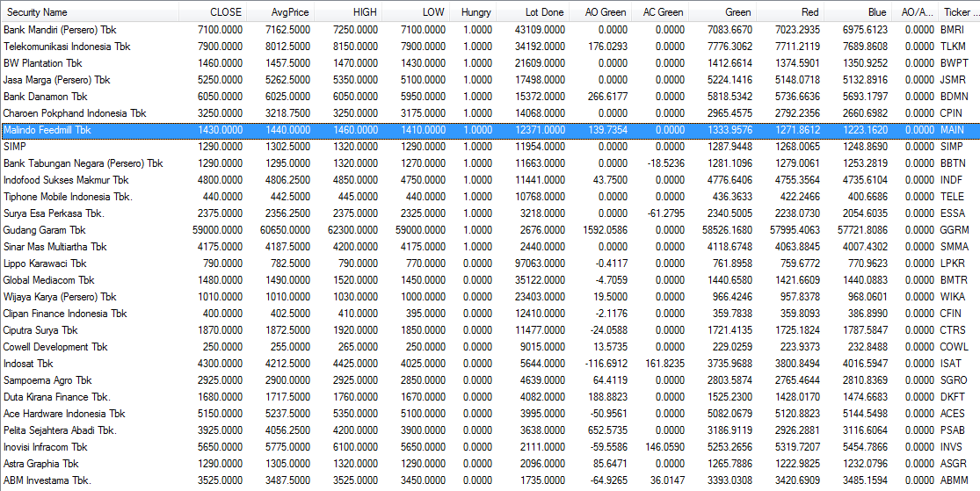This screenshot has height=491, width=980.
Task: Select the Indofood Sukses Makmur Tbk row
Action: (x=490, y=180)
